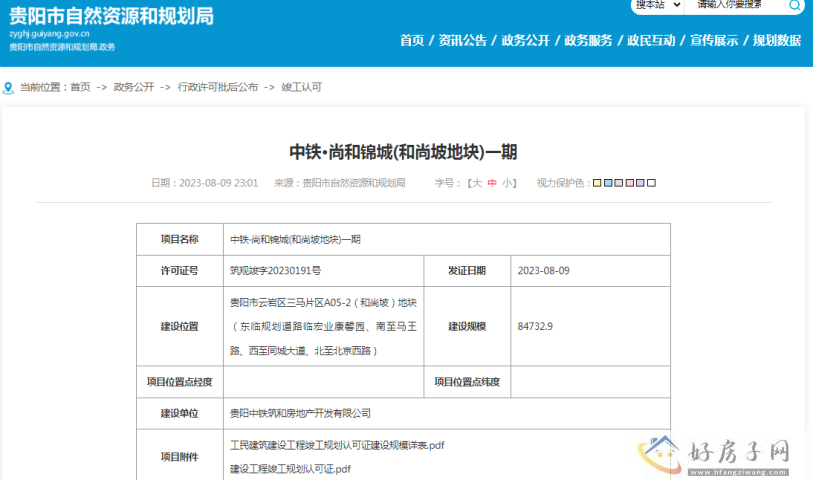Click the construction scale value 84732.9
This screenshot has width=813, height=480.
[535, 327]
